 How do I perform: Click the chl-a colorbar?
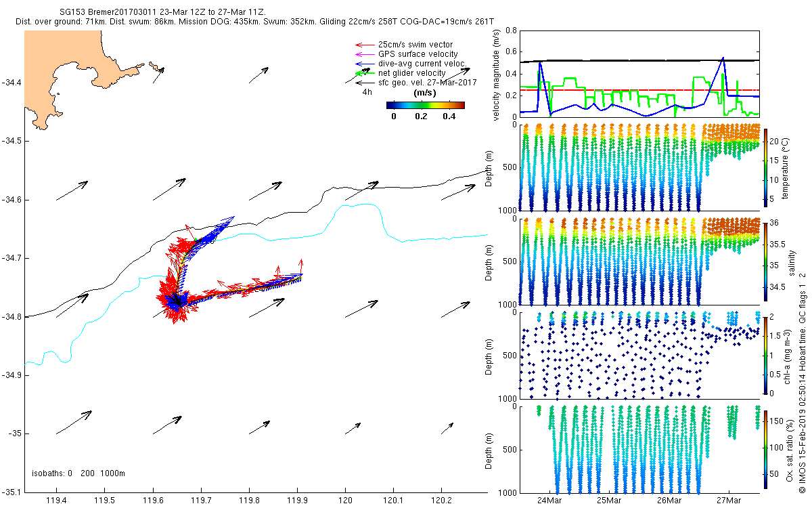pyautogui.click(x=767, y=355)
